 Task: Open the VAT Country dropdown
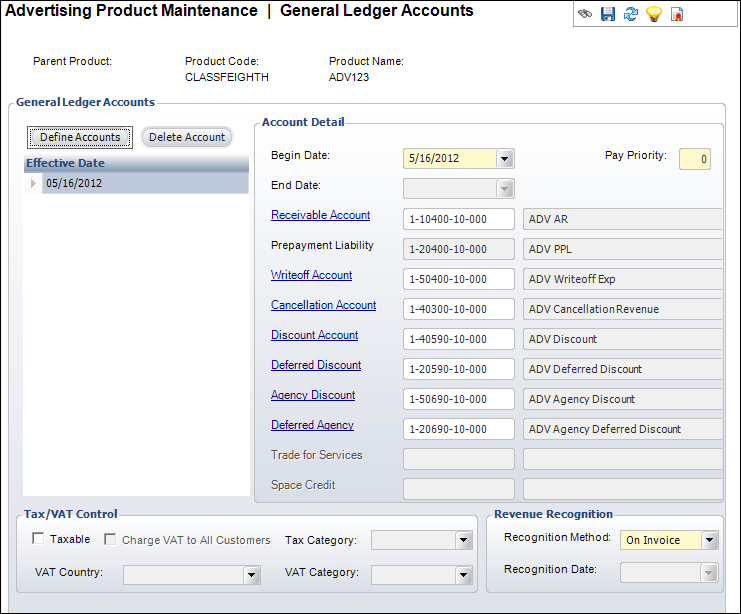251,575
